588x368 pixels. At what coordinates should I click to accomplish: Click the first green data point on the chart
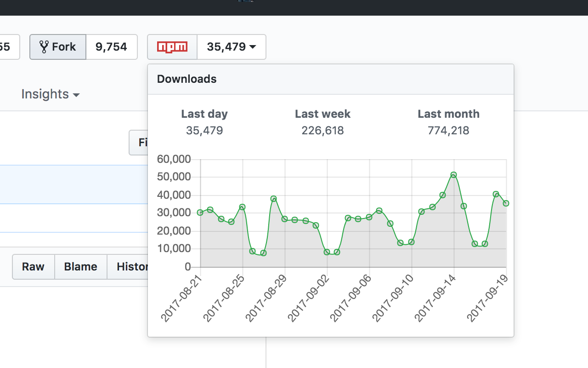199,213
